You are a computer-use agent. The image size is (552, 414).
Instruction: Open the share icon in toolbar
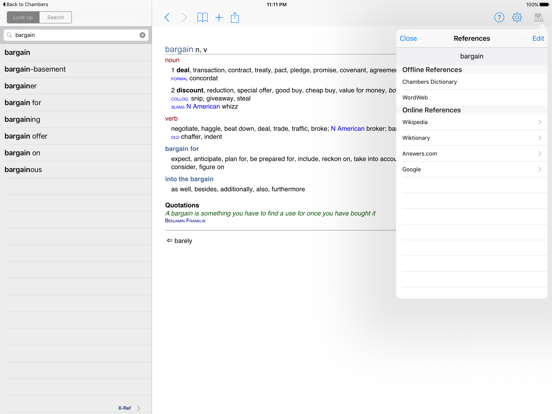[x=235, y=17]
